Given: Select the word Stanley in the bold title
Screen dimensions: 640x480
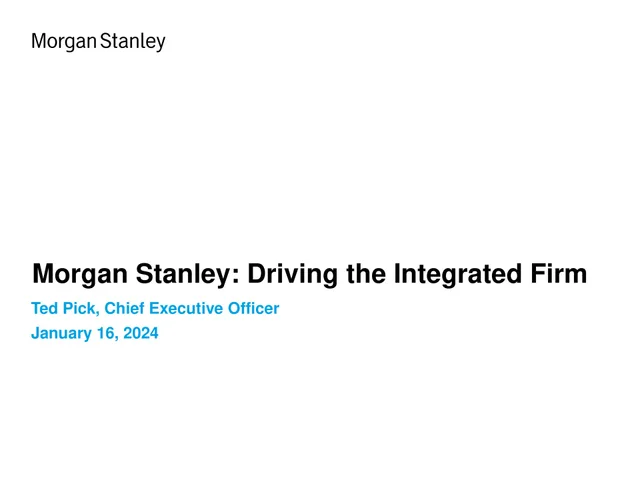Looking at the screenshot, I should coord(183,274).
